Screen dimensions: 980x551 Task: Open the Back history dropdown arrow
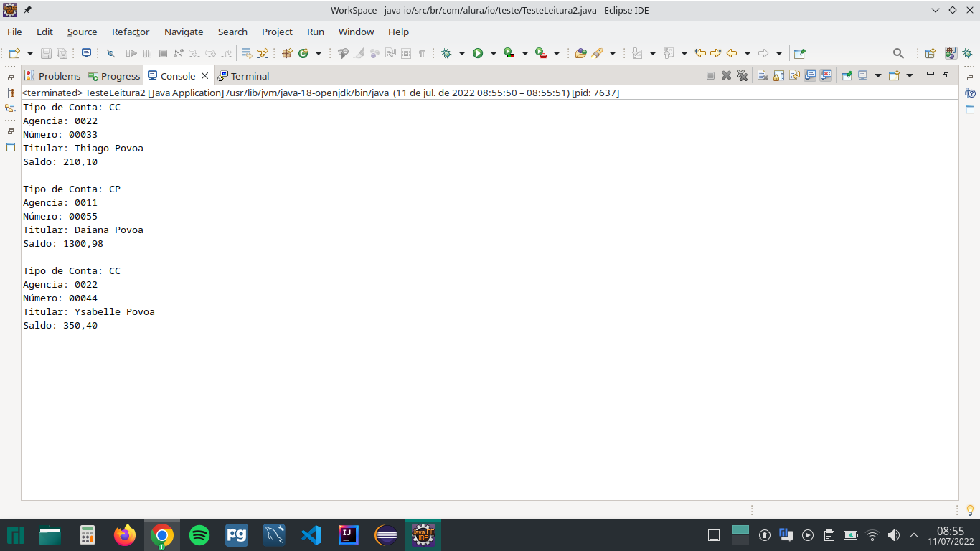point(748,53)
